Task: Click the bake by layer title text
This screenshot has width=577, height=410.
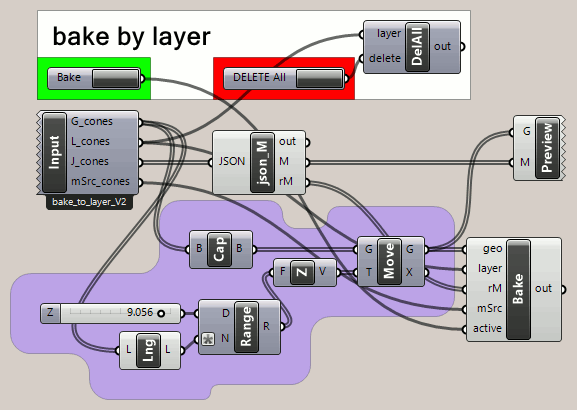Action: pyautogui.click(x=132, y=37)
